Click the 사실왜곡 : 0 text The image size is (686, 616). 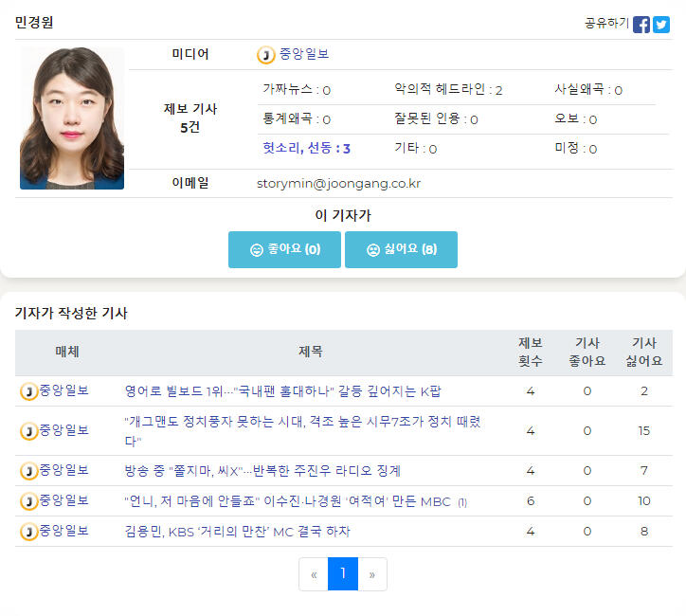coord(588,89)
